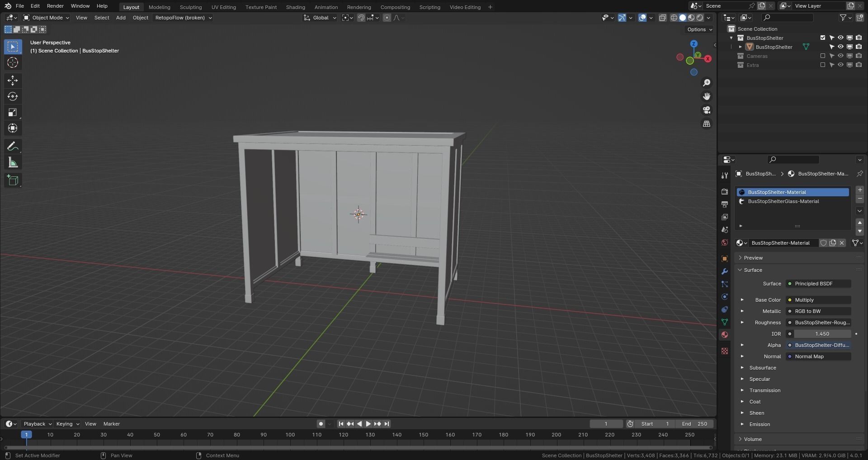Open Physics properties tab
Screen dimensions: 868x460
[725, 297]
